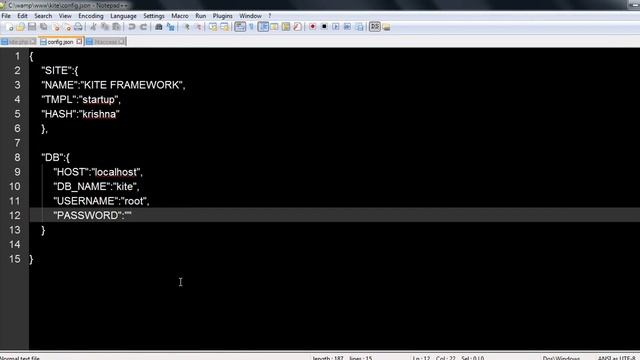The width and height of the screenshot is (640, 360).
Task: Open the User Defined Language dialog icon
Action: pyautogui.click(x=274, y=27)
